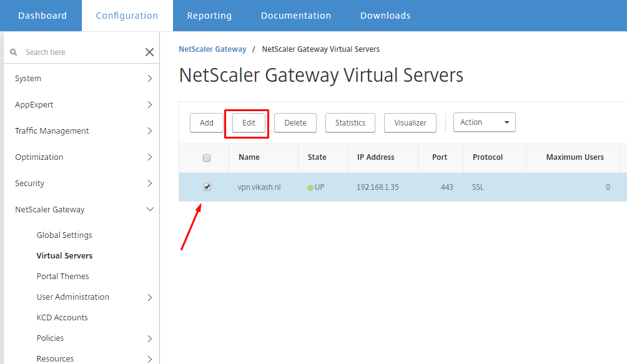Image resolution: width=627 pixels, height=364 pixels.
Task: Click the UP state text
Action: click(x=320, y=187)
